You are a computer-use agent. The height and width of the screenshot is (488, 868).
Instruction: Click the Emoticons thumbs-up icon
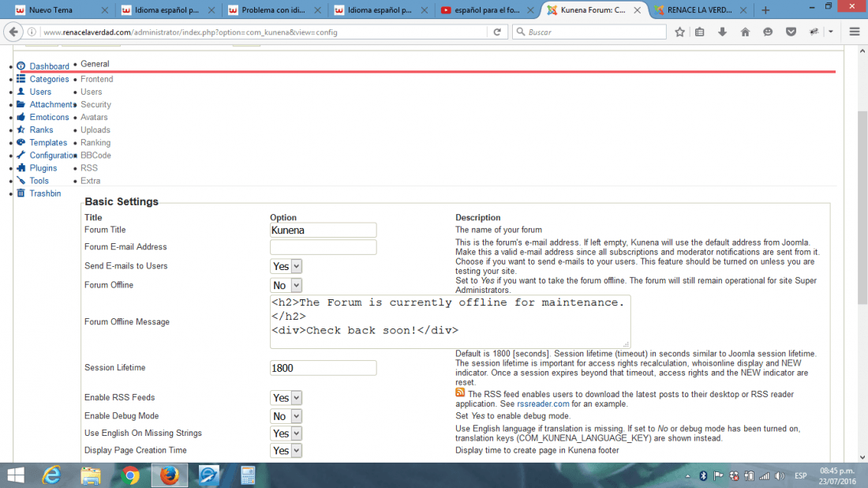pyautogui.click(x=21, y=117)
